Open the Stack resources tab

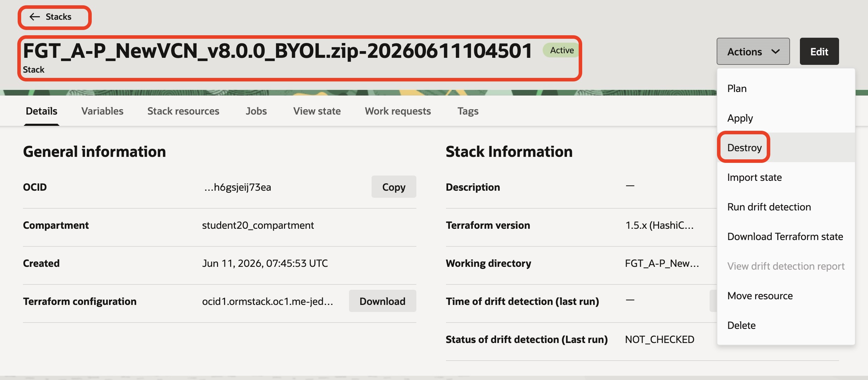point(183,111)
